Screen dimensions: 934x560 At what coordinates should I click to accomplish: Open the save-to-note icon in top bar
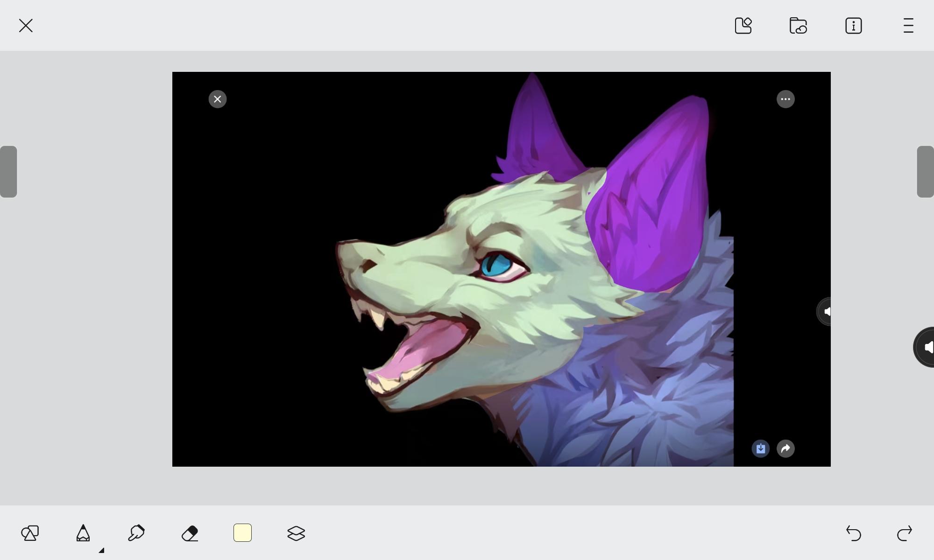coord(743,26)
